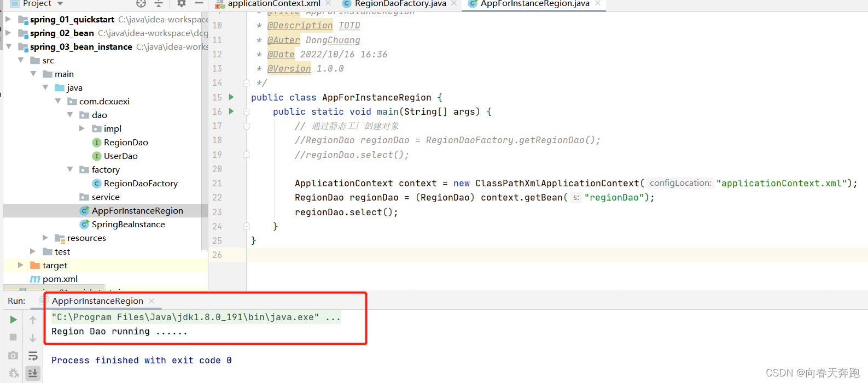The height and width of the screenshot is (383, 868).
Task: Close the AppForInstanceRegion.java editor tab
Action: pos(598,3)
